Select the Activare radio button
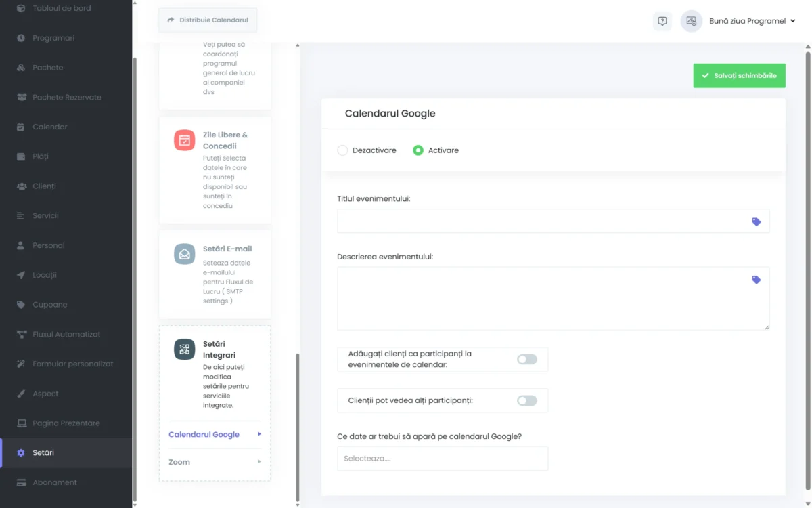812x508 pixels. 418,150
